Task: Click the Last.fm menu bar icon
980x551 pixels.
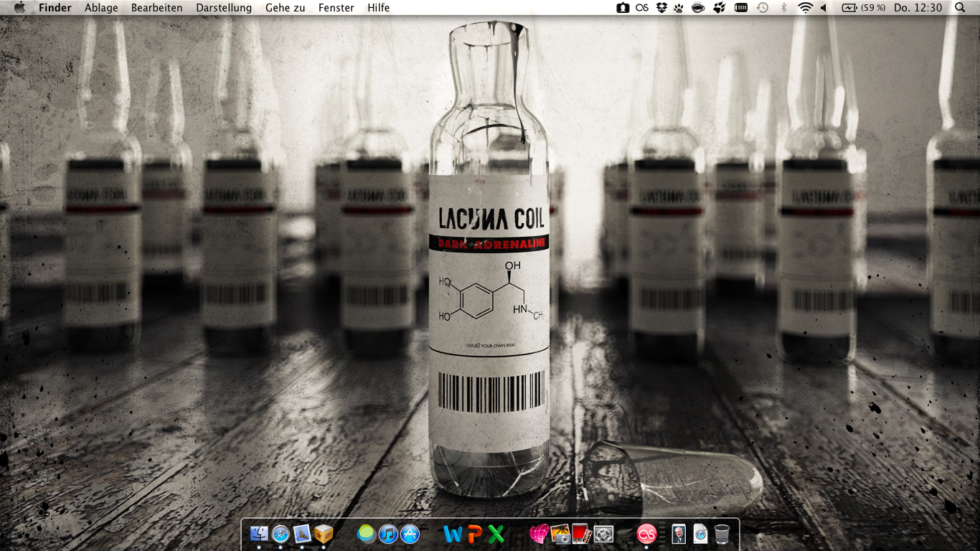Action: coord(642,8)
